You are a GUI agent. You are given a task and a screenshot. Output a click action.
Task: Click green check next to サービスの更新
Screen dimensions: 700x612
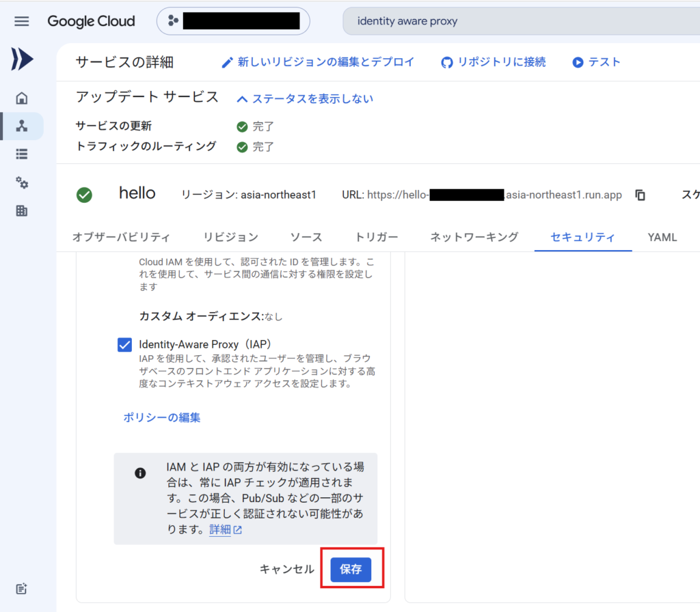(242, 126)
